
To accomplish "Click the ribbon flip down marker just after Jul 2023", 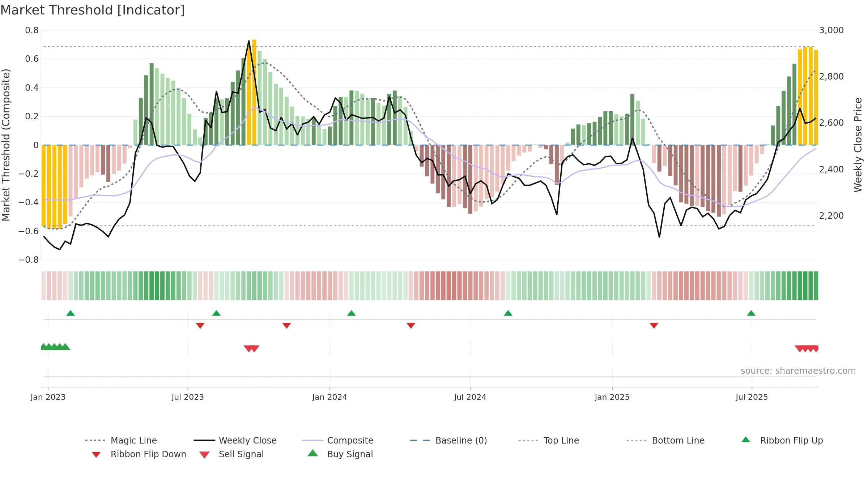I will click(200, 325).
